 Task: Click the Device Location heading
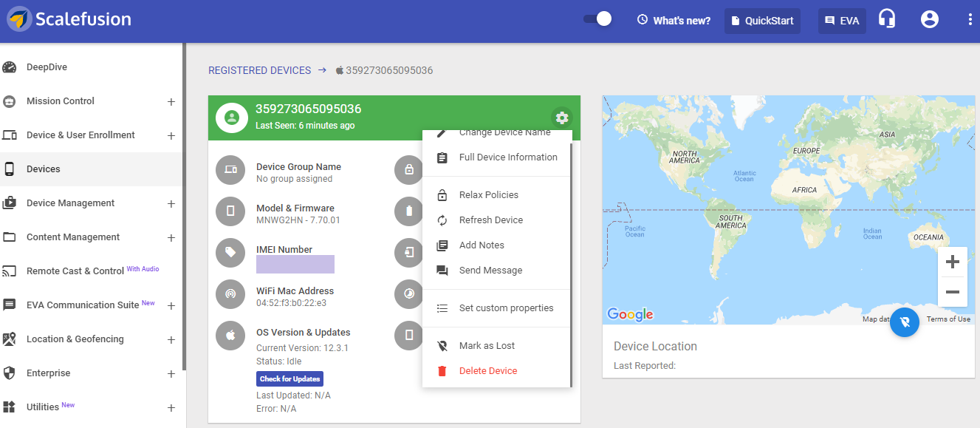click(655, 347)
